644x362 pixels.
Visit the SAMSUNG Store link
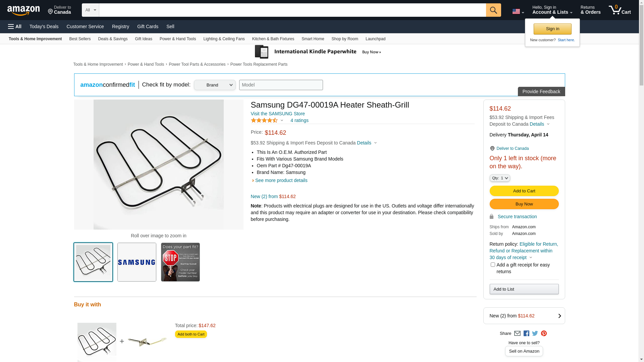tap(278, 114)
